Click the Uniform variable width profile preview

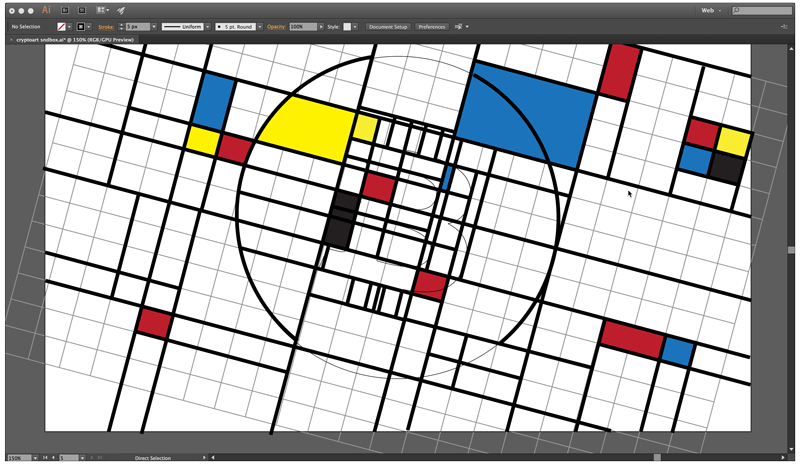(x=183, y=27)
